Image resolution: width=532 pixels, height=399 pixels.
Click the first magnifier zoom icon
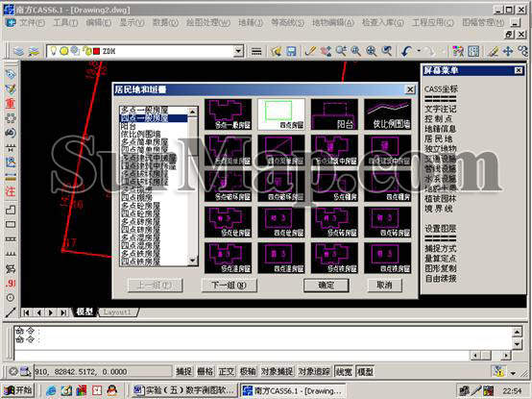[341, 51]
